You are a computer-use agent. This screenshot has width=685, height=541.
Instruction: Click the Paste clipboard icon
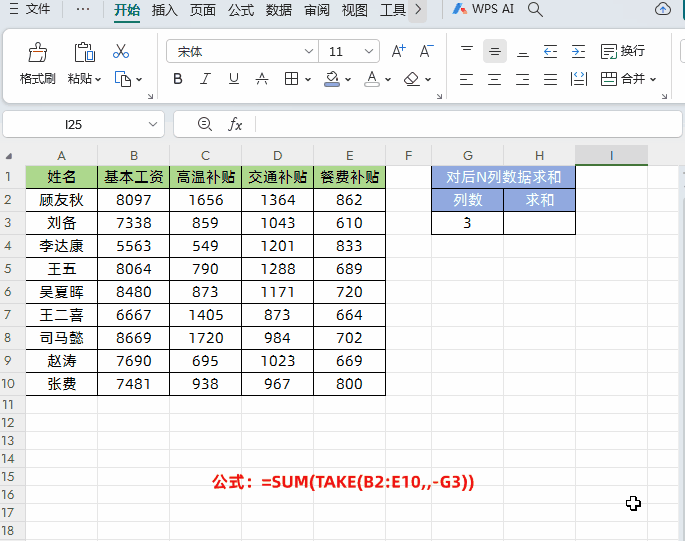point(84,52)
